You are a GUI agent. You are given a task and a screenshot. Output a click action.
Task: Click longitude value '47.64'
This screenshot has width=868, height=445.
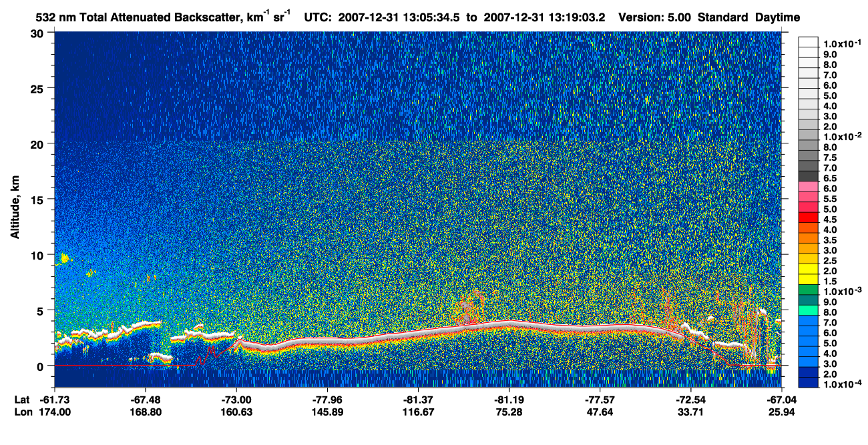tap(600, 412)
